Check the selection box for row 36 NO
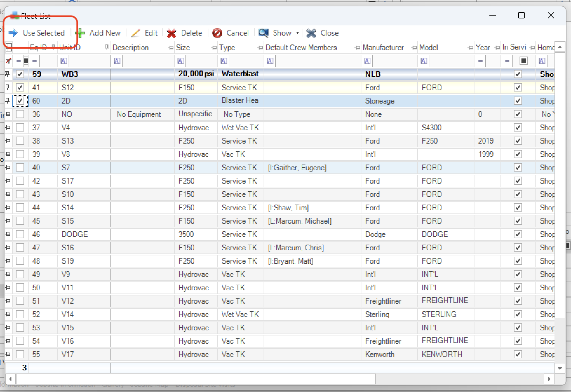 pyautogui.click(x=20, y=114)
